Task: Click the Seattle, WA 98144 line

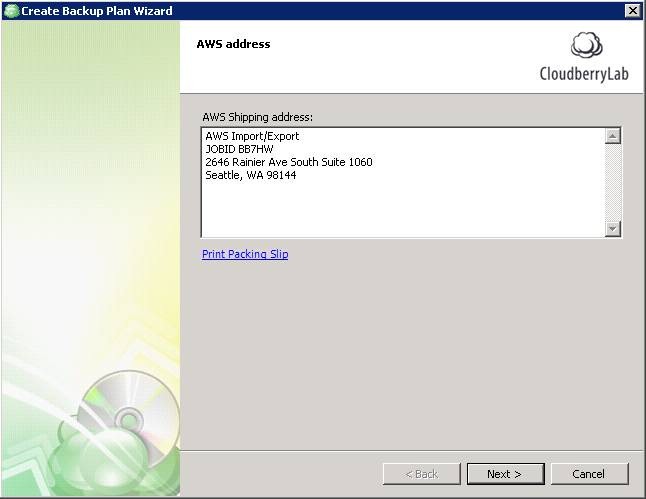Action: pos(250,175)
